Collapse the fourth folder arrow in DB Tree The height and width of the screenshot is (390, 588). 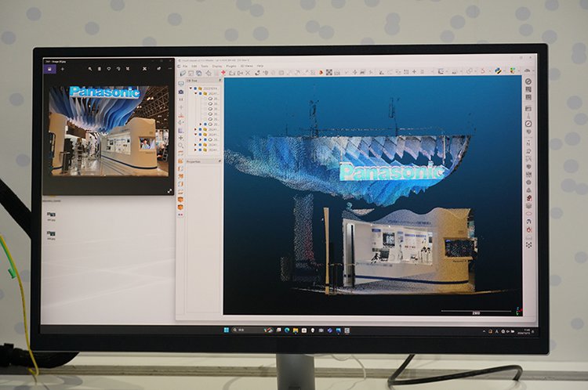coord(195,135)
